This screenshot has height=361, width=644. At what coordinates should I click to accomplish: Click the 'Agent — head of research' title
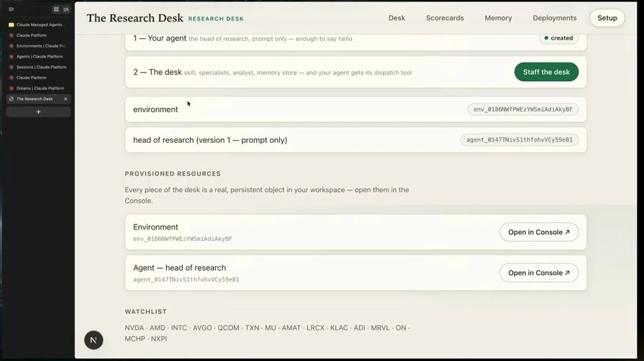[180, 268]
